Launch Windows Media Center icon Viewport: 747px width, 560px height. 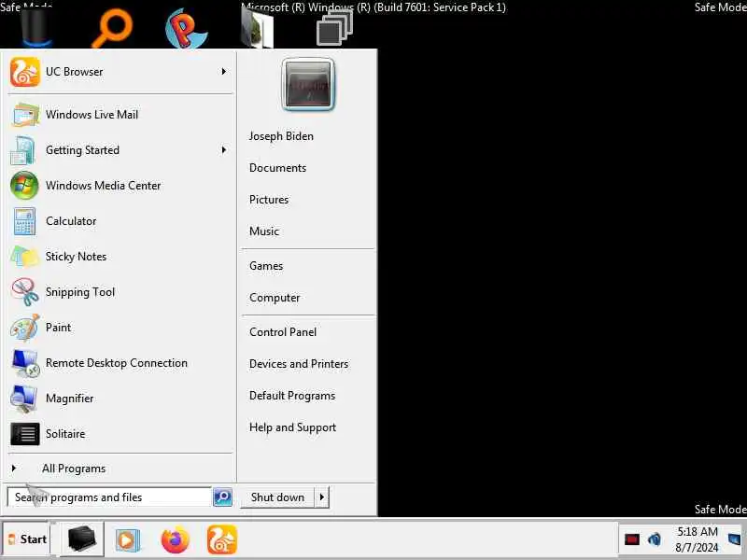point(24,186)
